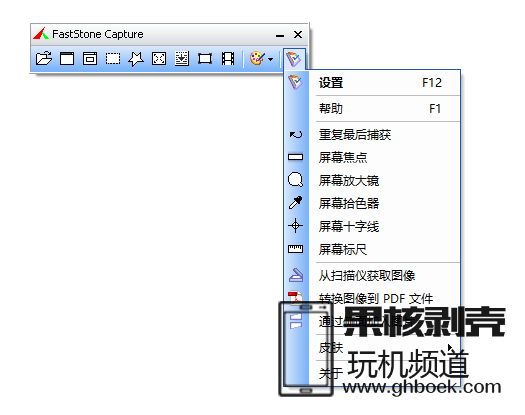Click the output palette icon
This screenshot has width=525, height=415.
click(x=257, y=59)
